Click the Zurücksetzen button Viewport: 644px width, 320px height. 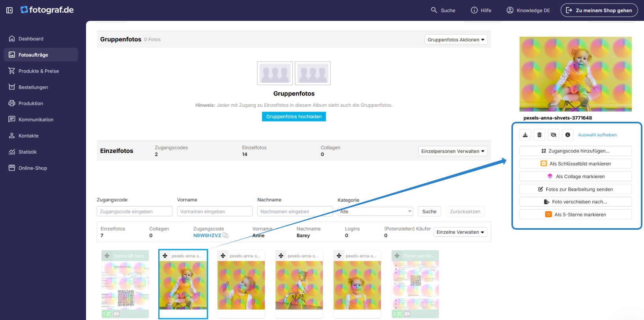tap(465, 212)
